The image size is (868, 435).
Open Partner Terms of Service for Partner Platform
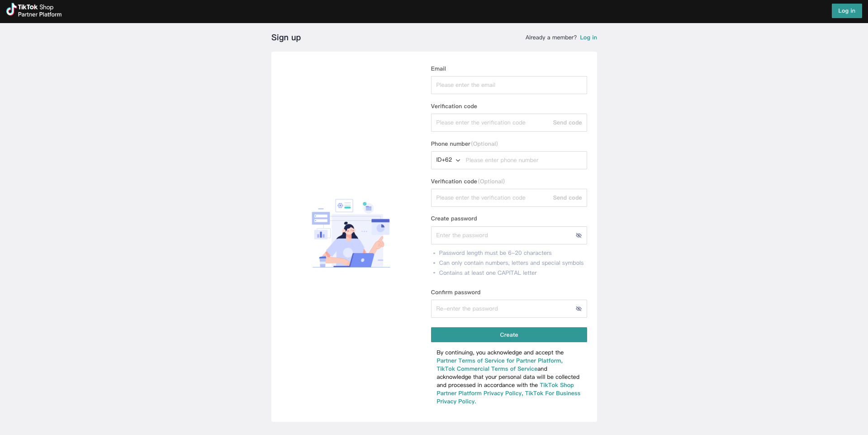click(x=499, y=361)
